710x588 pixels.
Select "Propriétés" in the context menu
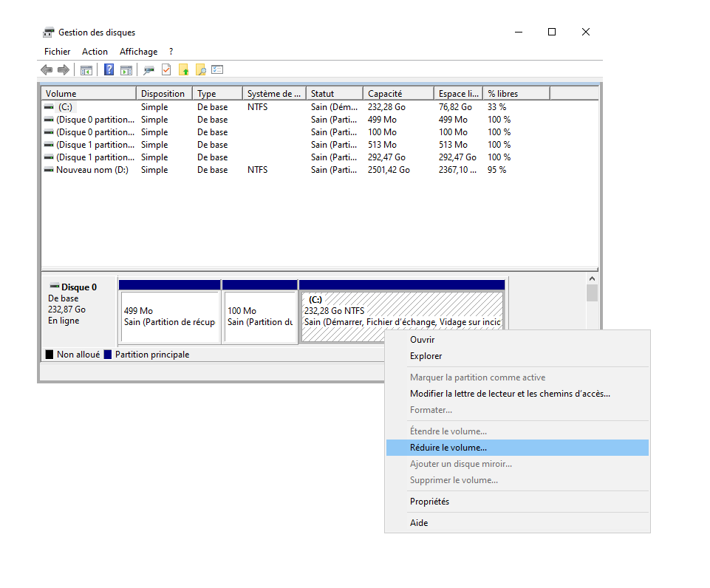[x=429, y=502]
